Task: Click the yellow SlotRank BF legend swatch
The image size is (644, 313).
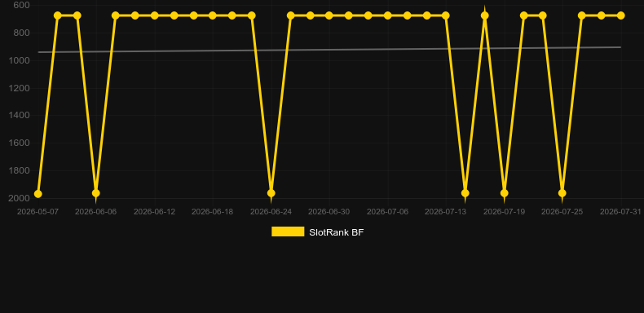Action: click(x=288, y=231)
